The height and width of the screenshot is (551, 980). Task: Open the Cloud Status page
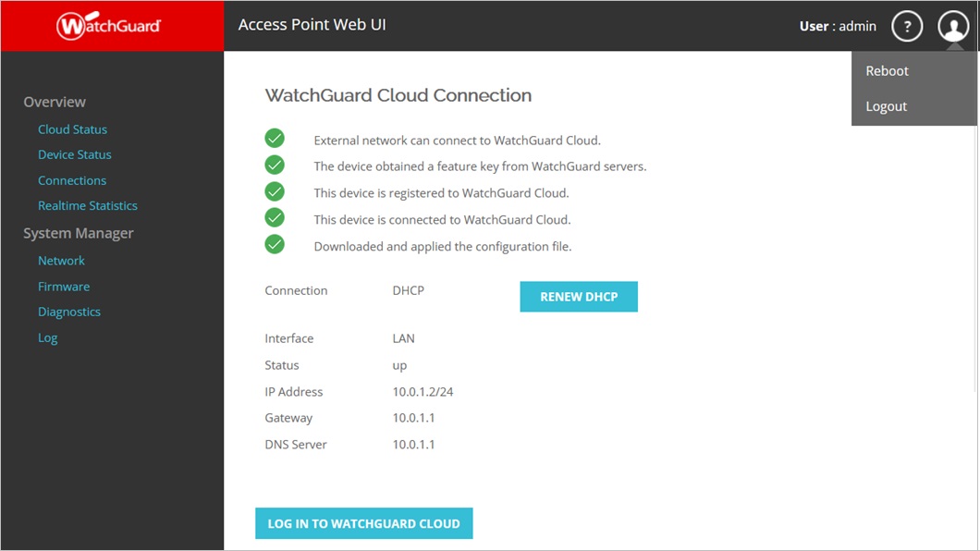pos(72,129)
